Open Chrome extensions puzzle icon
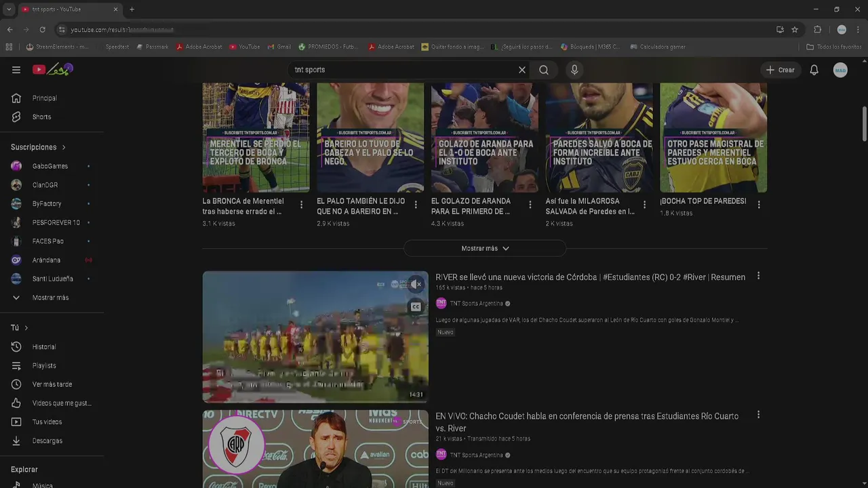 point(818,30)
